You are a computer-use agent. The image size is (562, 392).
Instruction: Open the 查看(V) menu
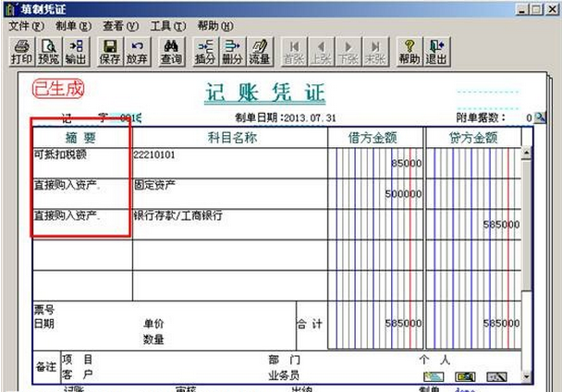point(121,27)
